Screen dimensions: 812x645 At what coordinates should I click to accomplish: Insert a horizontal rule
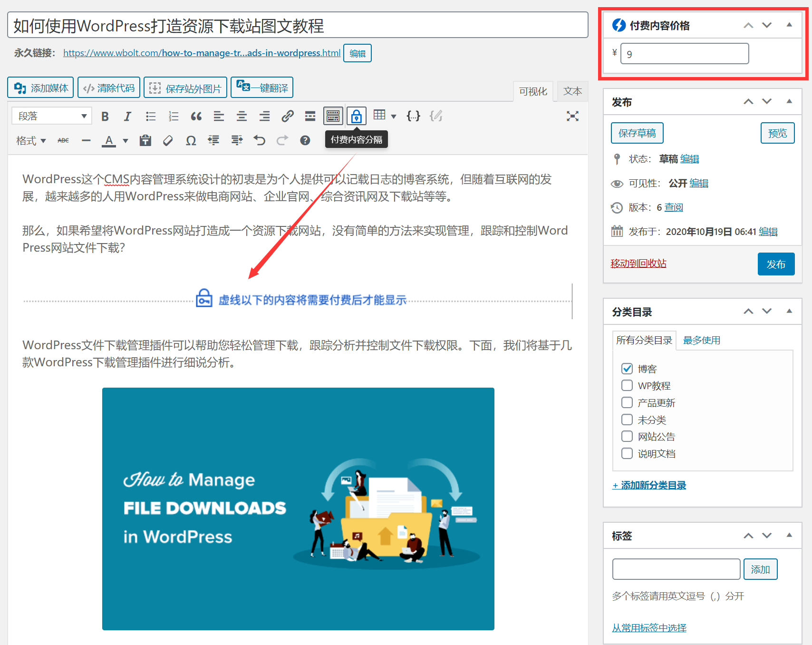pos(86,140)
